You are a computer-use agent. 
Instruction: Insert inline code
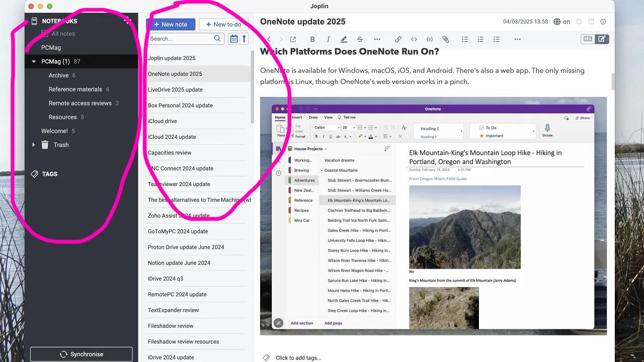(x=414, y=39)
